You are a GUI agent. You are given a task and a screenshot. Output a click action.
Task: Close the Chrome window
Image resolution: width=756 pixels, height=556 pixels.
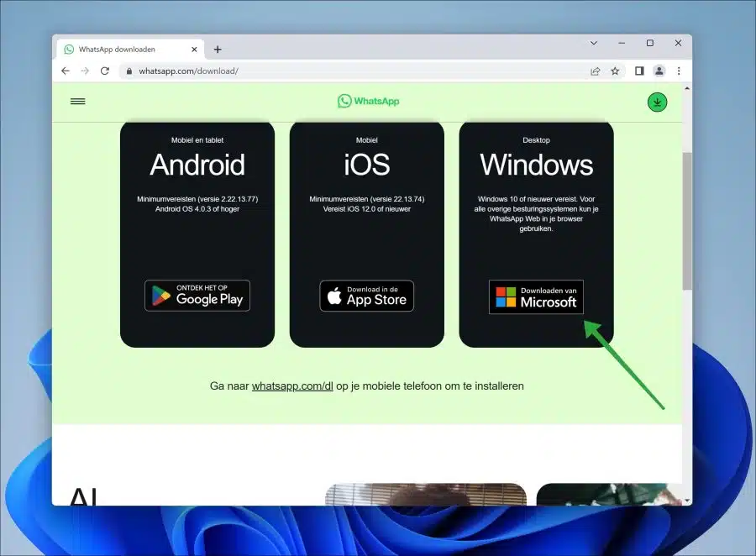678,43
